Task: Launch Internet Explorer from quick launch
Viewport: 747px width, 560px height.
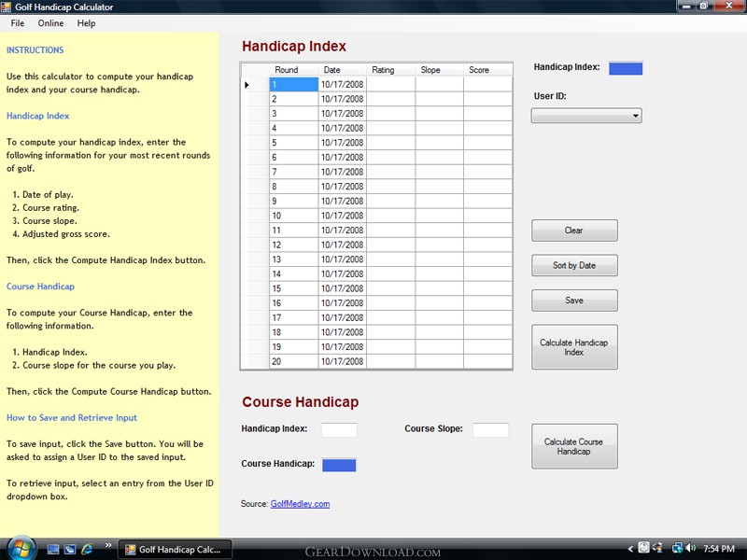Action: click(x=87, y=550)
